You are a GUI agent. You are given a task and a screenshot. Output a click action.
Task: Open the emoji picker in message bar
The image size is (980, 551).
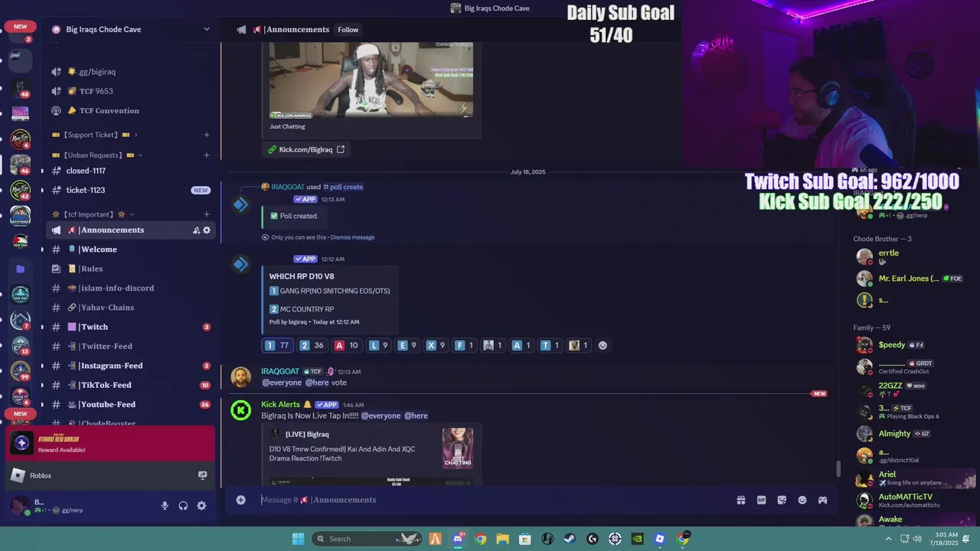tap(802, 500)
